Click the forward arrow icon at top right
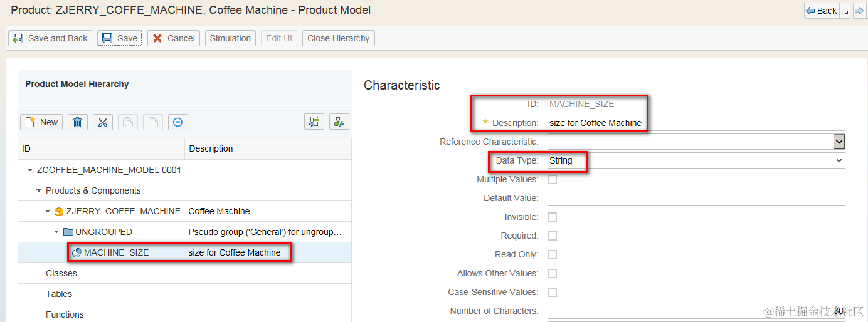Viewport: 868px width, 322px height. 859,11
